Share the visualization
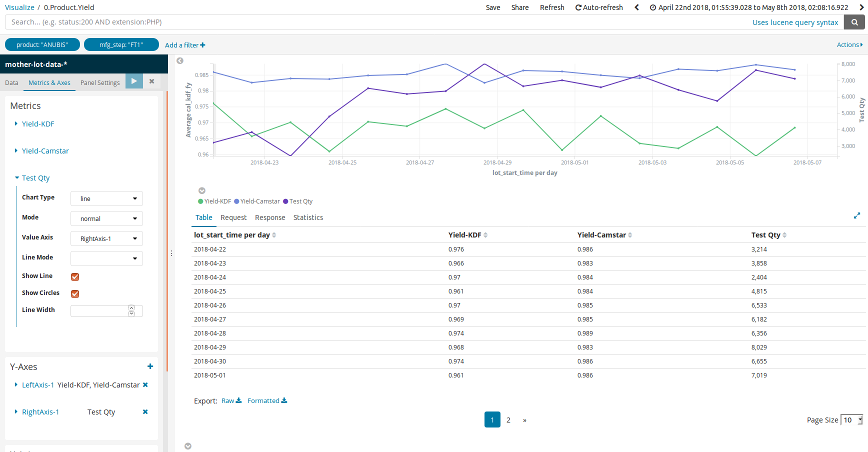868x452 pixels. (520, 7)
